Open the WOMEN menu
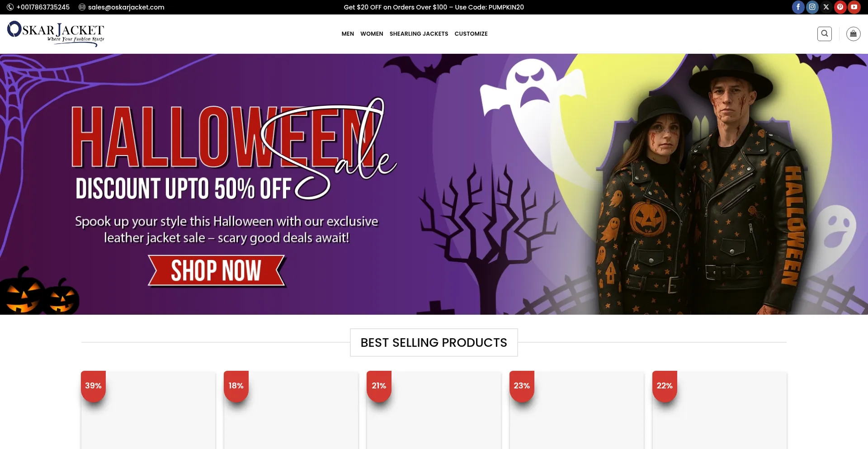 click(372, 34)
